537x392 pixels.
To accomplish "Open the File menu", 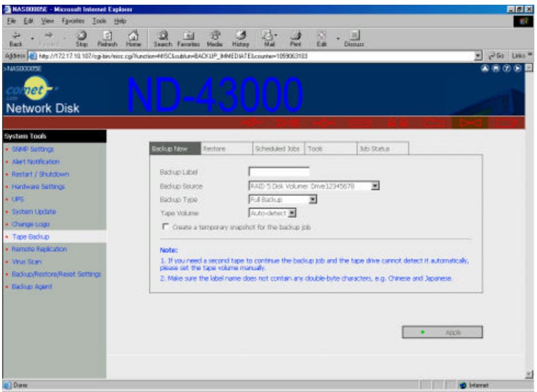I will pos(11,21).
